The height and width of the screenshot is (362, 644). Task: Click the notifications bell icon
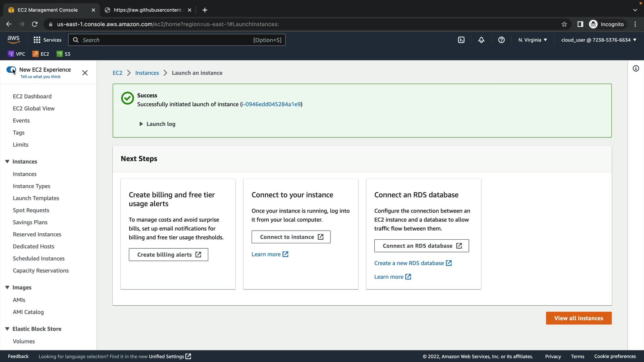click(481, 40)
